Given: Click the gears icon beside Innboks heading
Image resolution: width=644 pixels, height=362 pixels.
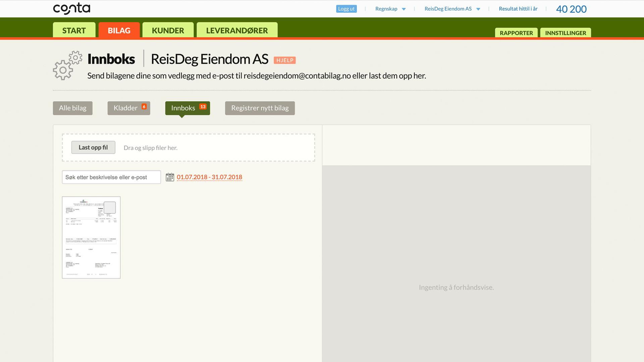Looking at the screenshot, I should click(67, 65).
